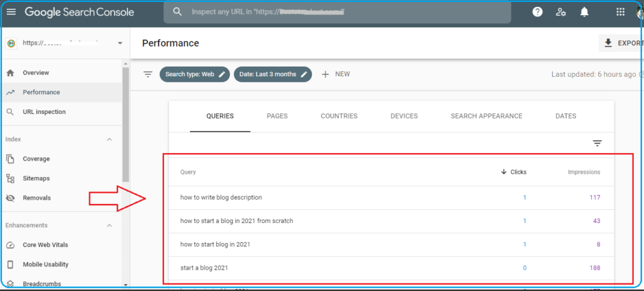Screen dimensions: 644x291
Task: Click the Export download icon
Action: pos(608,43)
